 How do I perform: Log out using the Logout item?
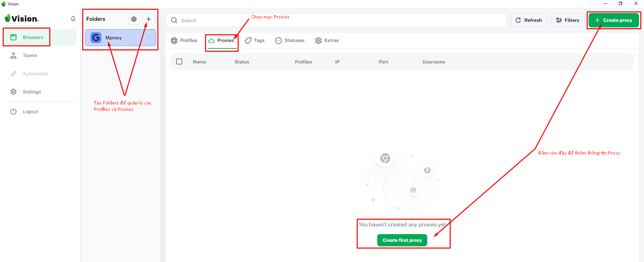click(x=30, y=112)
